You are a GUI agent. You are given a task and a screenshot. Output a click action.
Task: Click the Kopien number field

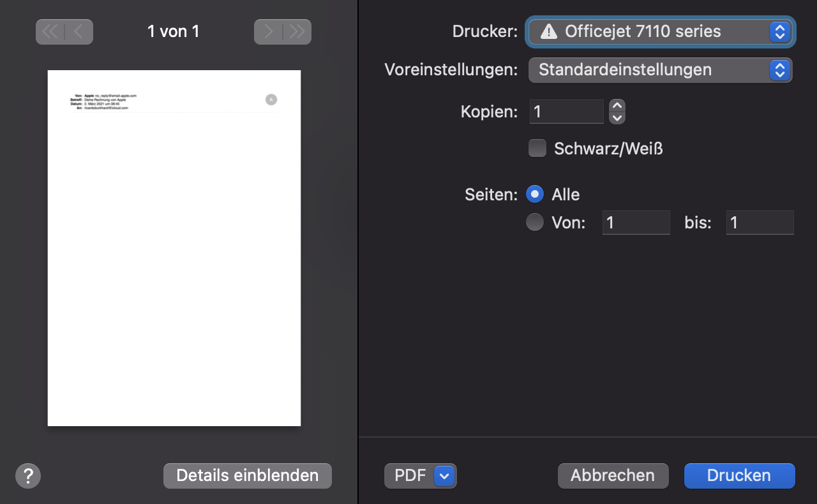point(566,112)
